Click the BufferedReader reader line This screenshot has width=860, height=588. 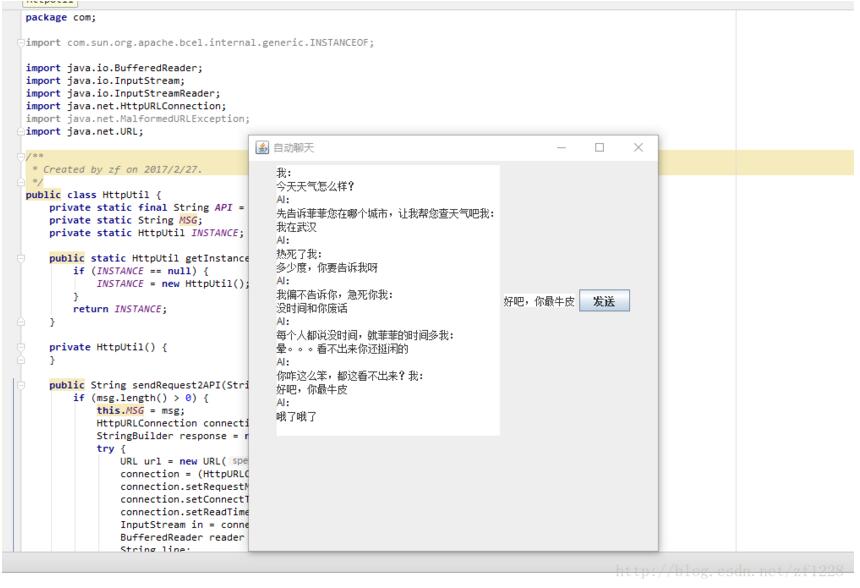pos(182,537)
